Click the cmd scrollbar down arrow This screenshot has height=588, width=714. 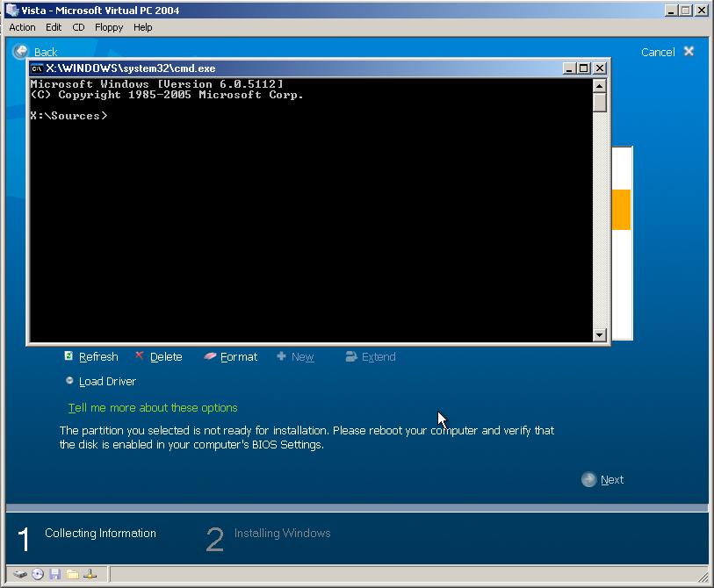pos(599,335)
